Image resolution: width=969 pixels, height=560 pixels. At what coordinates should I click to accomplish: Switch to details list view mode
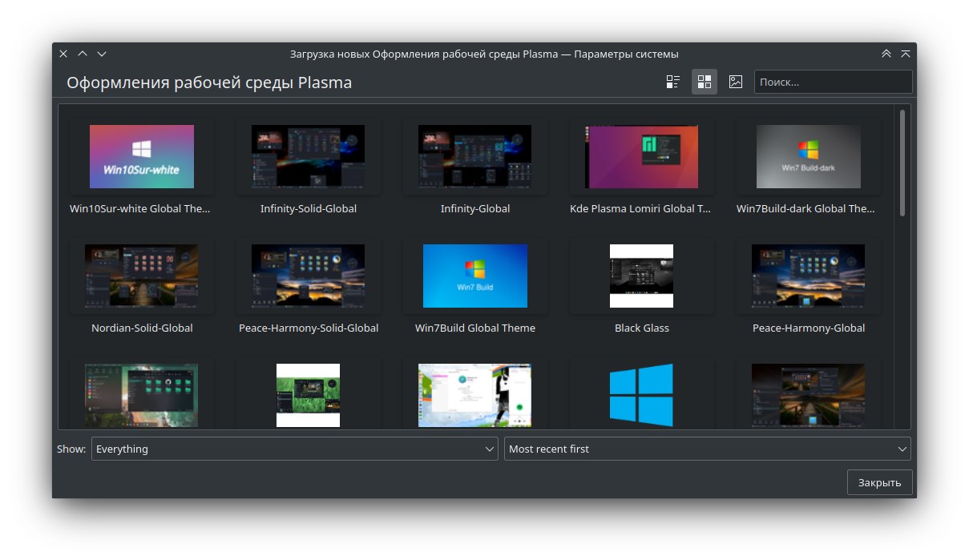673,82
